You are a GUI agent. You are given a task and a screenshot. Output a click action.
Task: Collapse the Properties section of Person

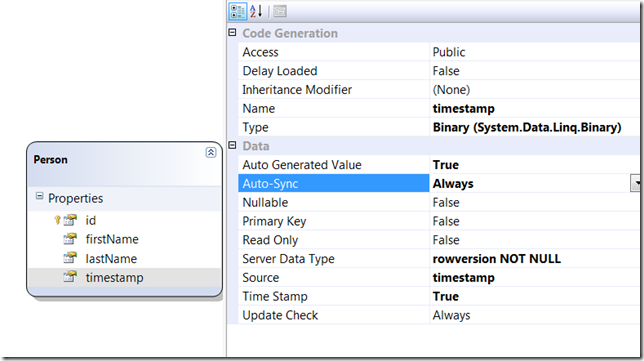[x=39, y=196]
